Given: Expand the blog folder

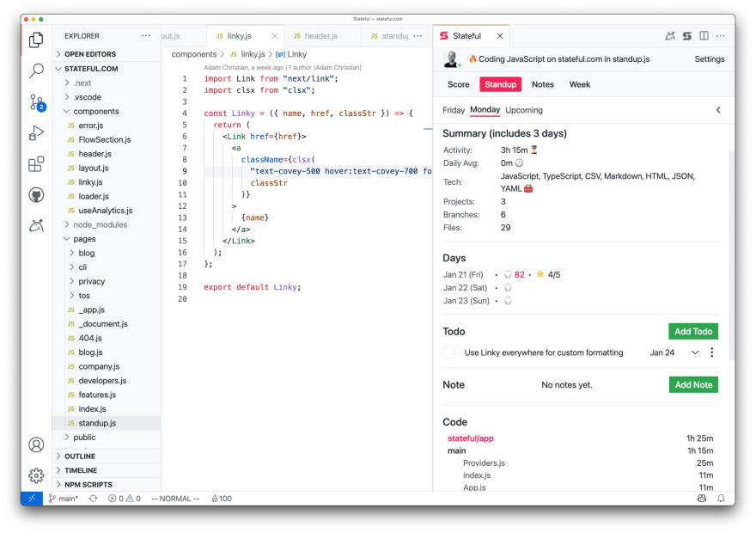Looking at the screenshot, I should (x=107, y=253).
